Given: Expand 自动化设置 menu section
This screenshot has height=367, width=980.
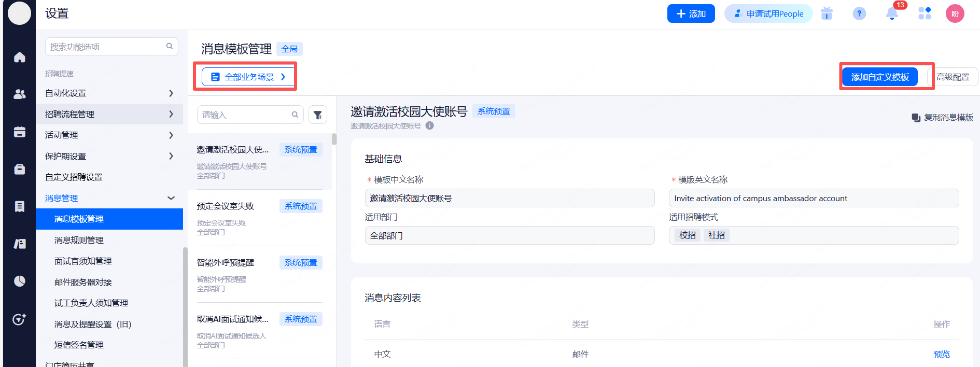Looking at the screenshot, I should [x=109, y=93].
